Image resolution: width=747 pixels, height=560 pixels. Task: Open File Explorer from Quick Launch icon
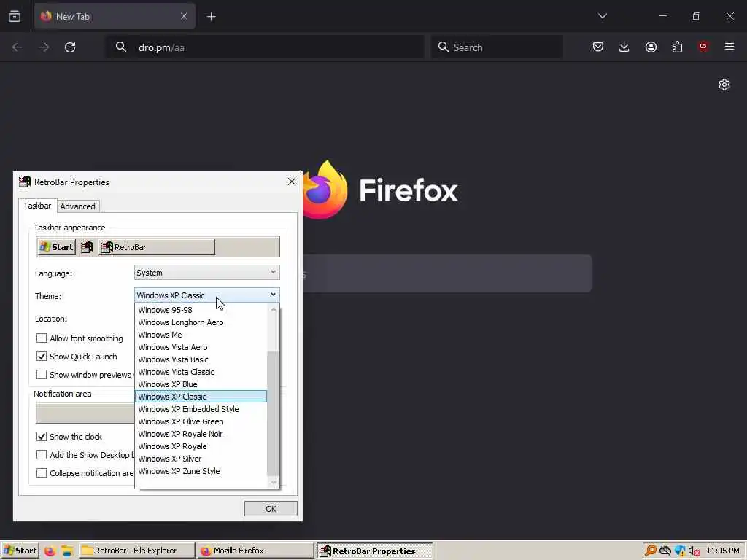[66, 551]
